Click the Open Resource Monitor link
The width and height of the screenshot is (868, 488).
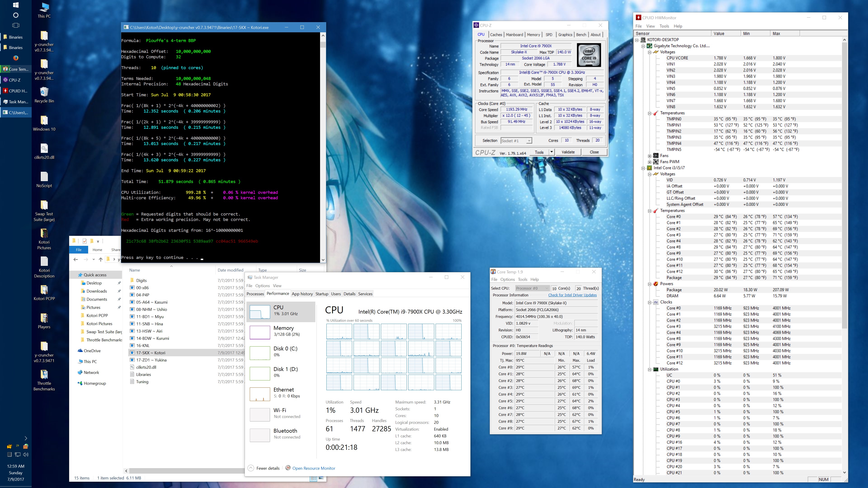tap(313, 468)
